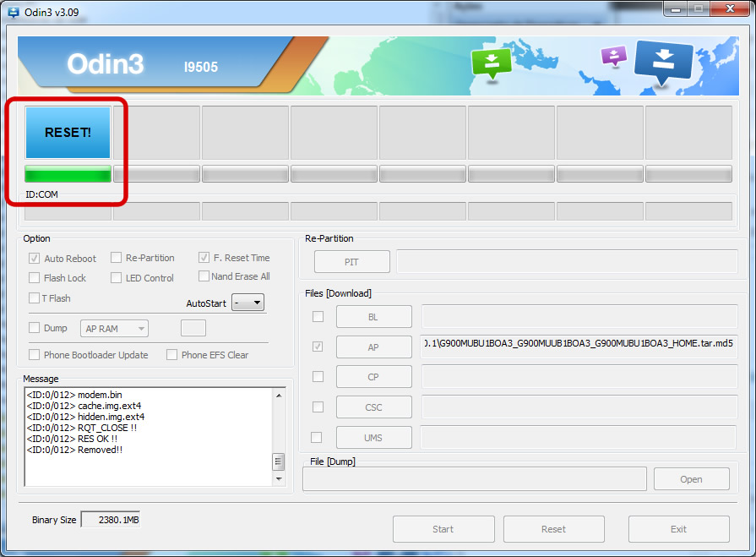
Task: Click the BL file button
Action: click(373, 317)
